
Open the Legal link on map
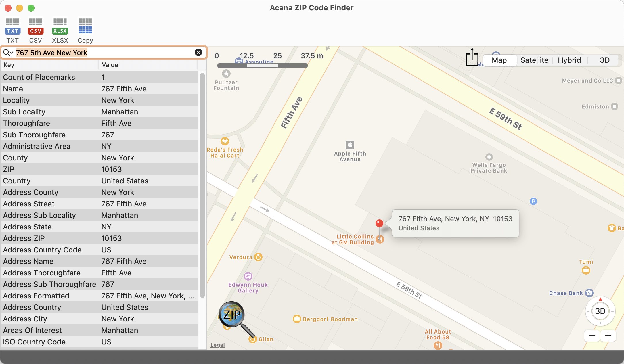point(218,345)
